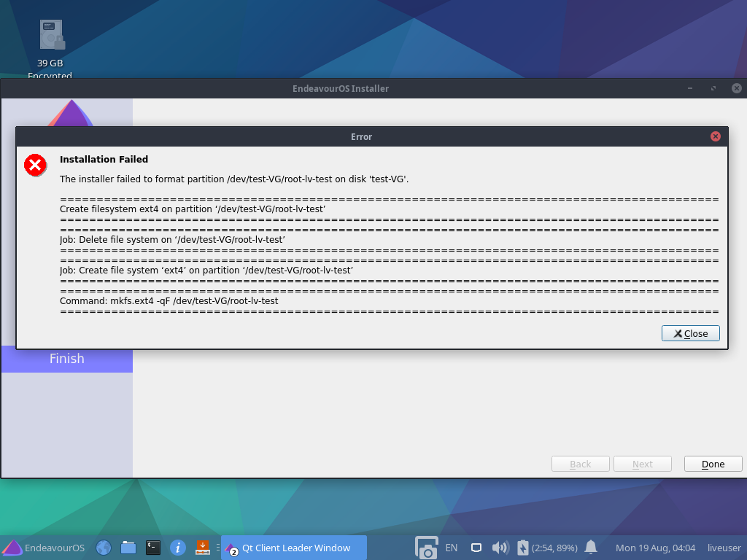Viewport: 747px width, 560px height.
Task: Click the mkfs.ext4 command line text
Action: [169, 301]
